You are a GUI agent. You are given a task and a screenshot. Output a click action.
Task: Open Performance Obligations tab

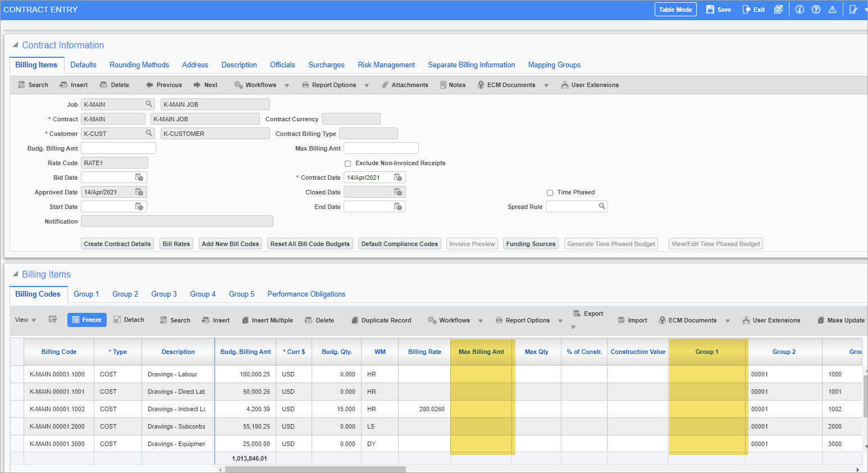(307, 294)
